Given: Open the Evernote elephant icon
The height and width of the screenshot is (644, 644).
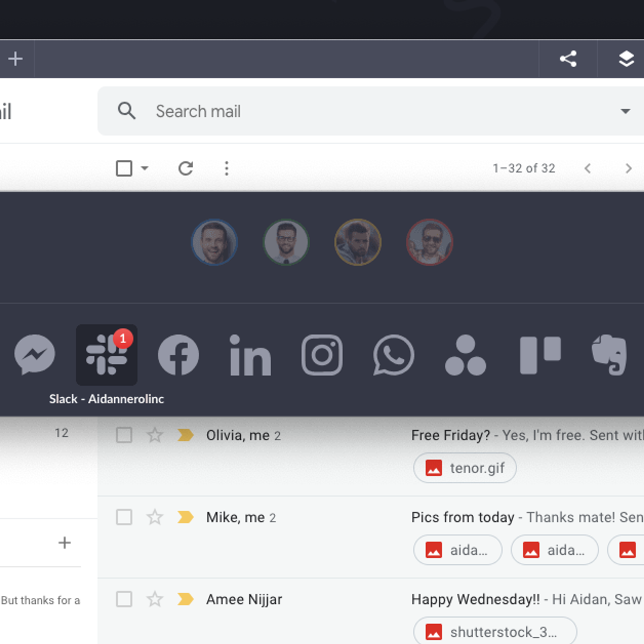Looking at the screenshot, I should point(609,355).
